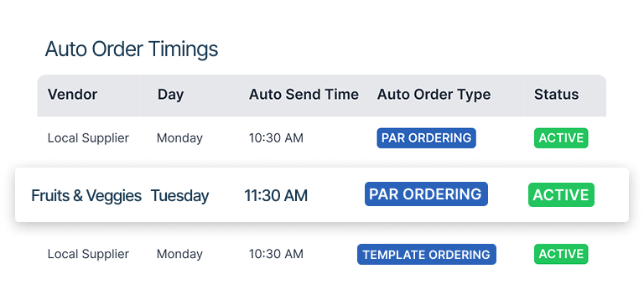Click the Auto Order Timings heading
The image size is (644, 305).
coord(132,49)
